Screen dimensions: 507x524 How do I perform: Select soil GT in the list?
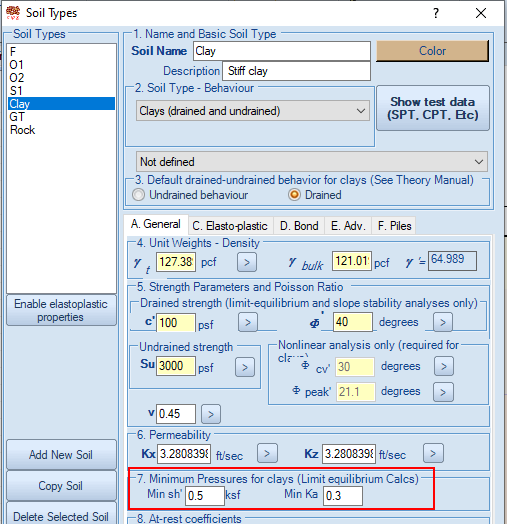61,117
